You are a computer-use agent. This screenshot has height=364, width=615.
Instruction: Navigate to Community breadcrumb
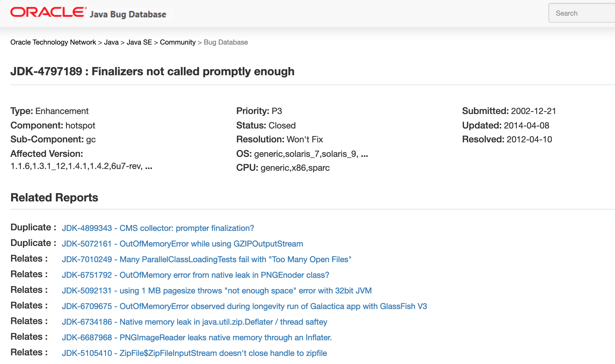pyautogui.click(x=178, y=42)
